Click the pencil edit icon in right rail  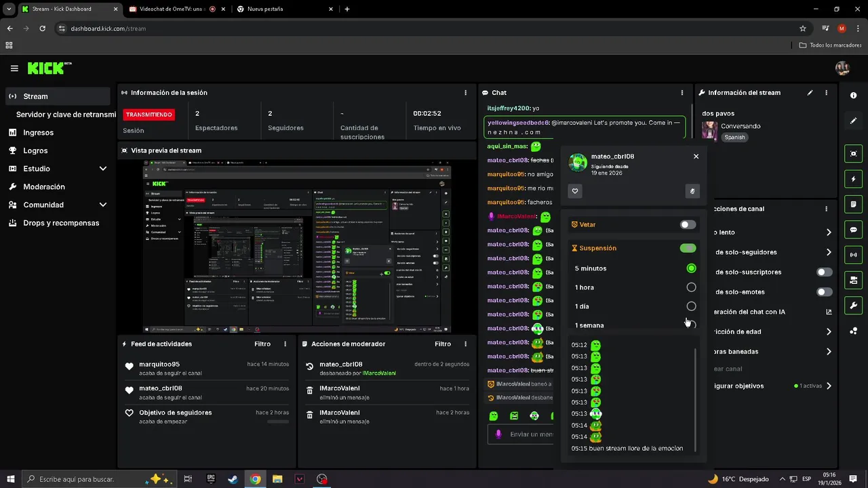(x=853, y=121)
